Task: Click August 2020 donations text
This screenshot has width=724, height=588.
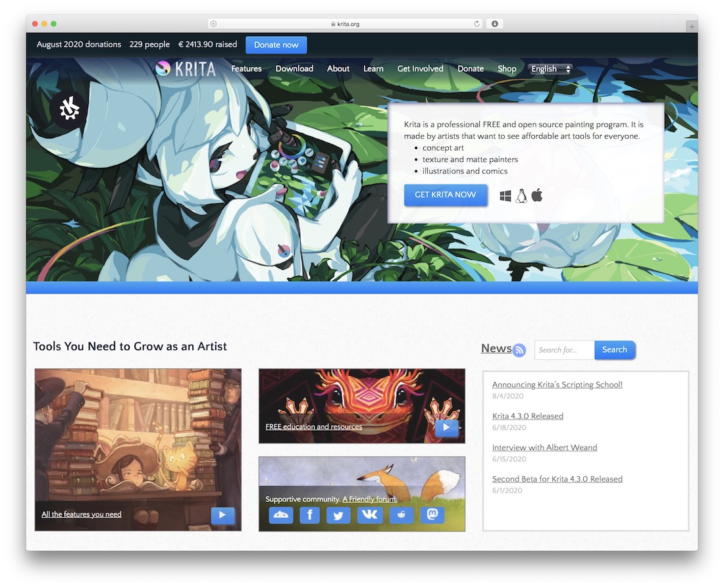Action: [79, 44]
